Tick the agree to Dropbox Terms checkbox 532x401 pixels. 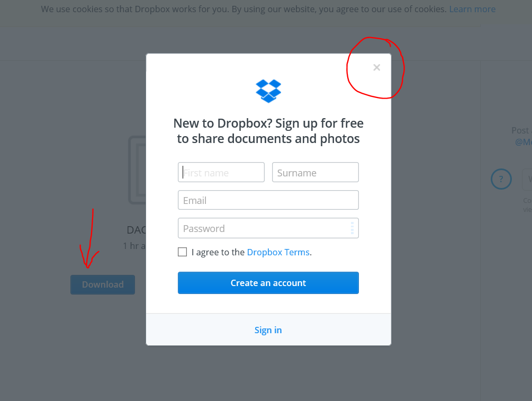[182, 252]
